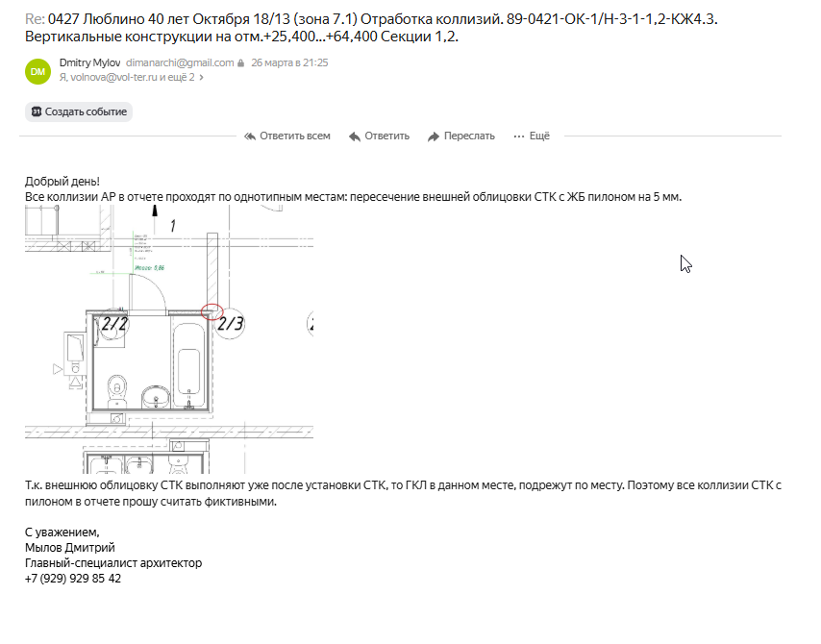Click the single reply arrow icon
The height and width of the screenshot is (644, 821).
355,136
